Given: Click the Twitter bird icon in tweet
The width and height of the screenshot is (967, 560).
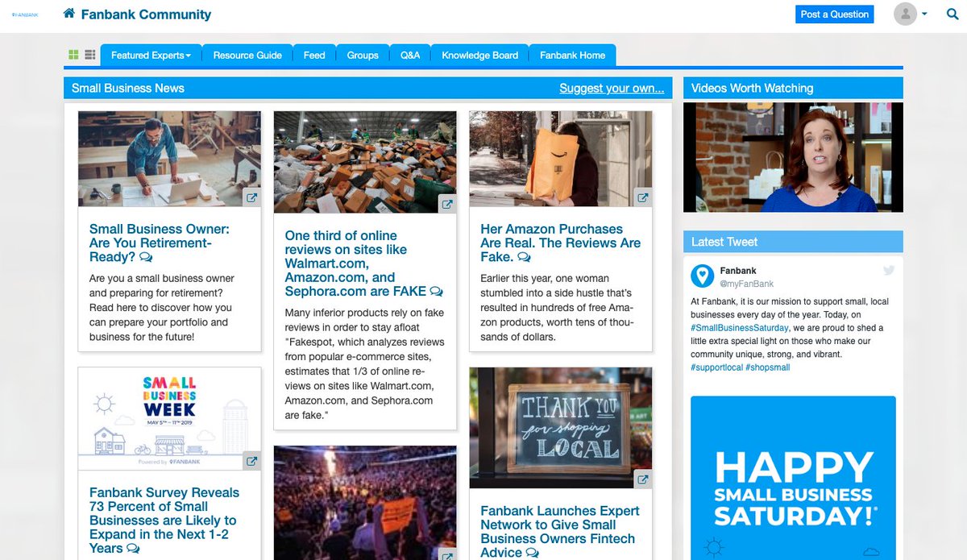Looking at the screenshot, I should coord(889,271).
